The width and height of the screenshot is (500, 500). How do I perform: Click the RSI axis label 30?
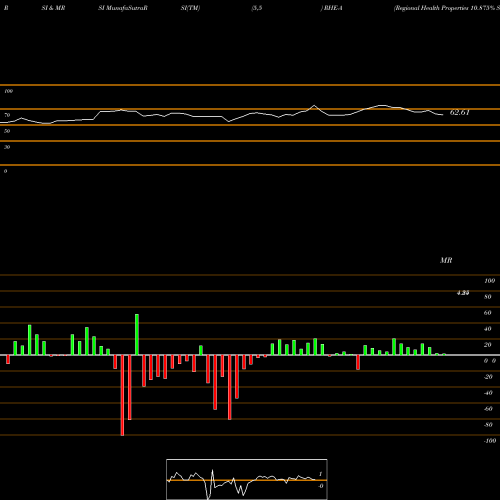[7, 147]
